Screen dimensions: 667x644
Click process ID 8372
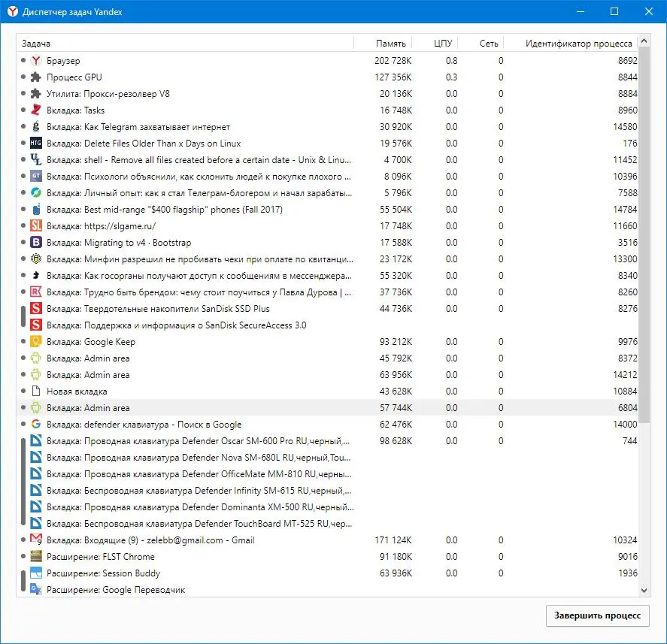[x=627, y=358]
